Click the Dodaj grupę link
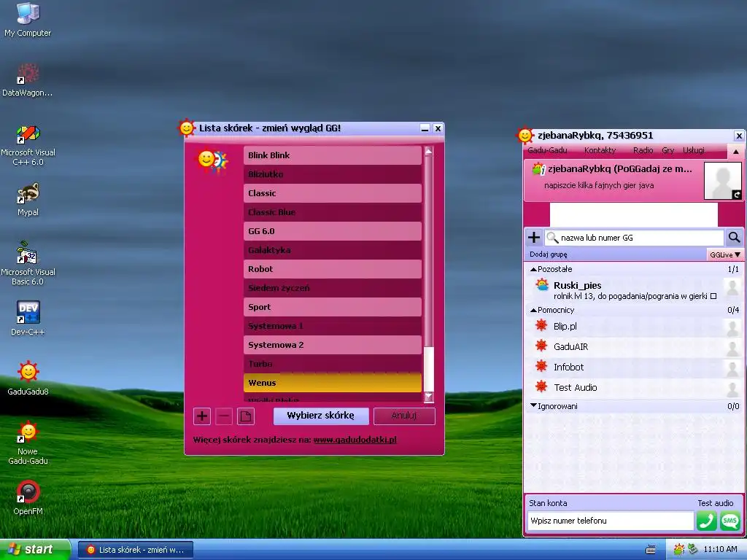Viewport: 747px width, 560px height. [549, 254]
